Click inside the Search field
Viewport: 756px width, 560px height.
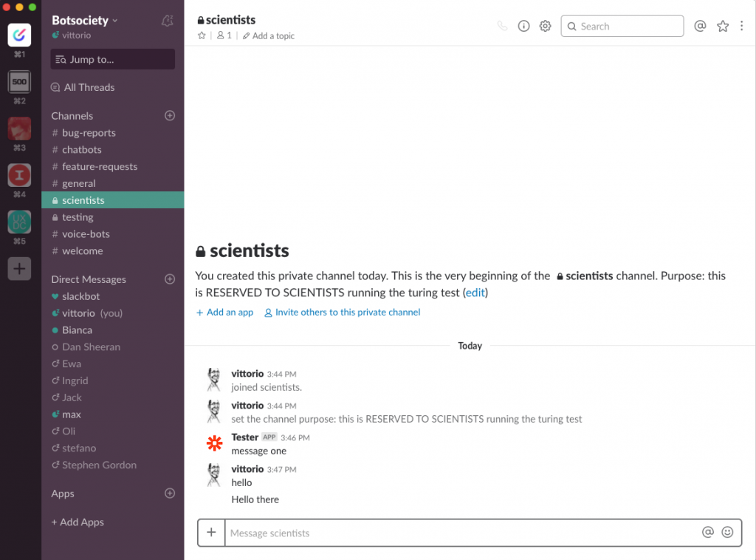(x=622, y=26)
